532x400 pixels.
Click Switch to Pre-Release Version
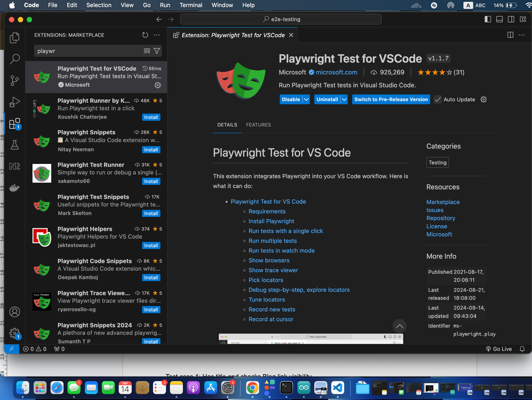(x=390, y=99)
